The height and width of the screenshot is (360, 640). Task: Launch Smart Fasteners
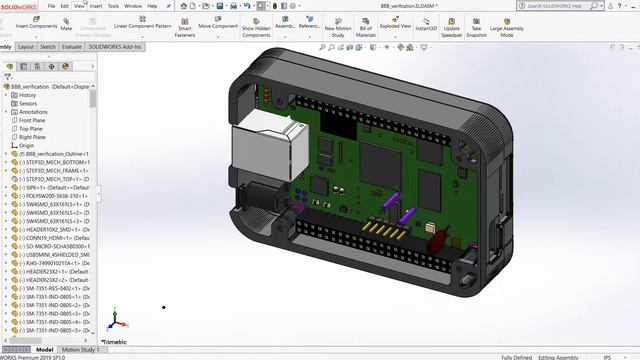[184, 28]
